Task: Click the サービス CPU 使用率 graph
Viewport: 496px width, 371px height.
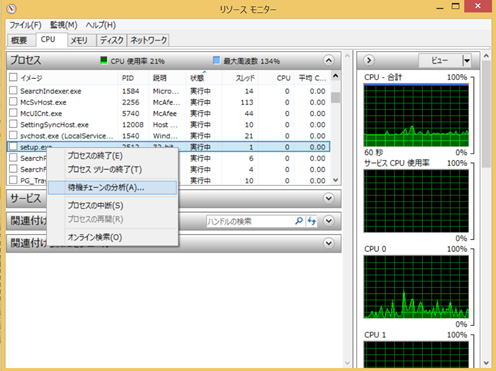Action: (416, 201)
